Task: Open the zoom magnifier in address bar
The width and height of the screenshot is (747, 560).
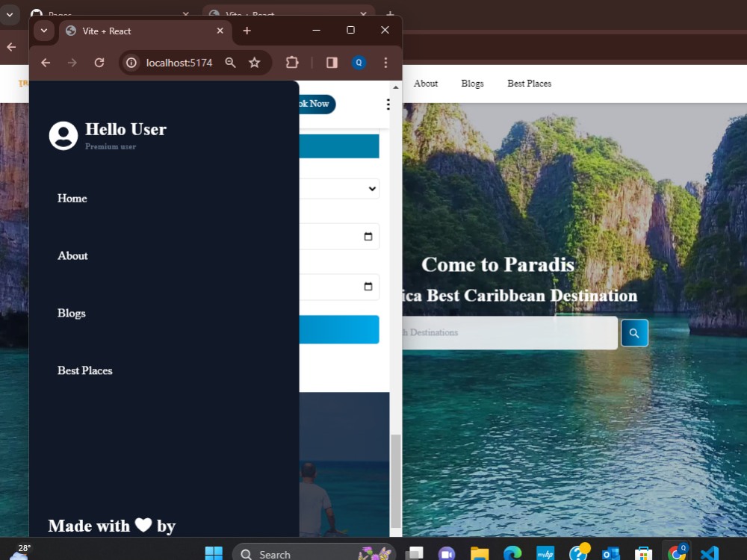Action: coord(231,63)
